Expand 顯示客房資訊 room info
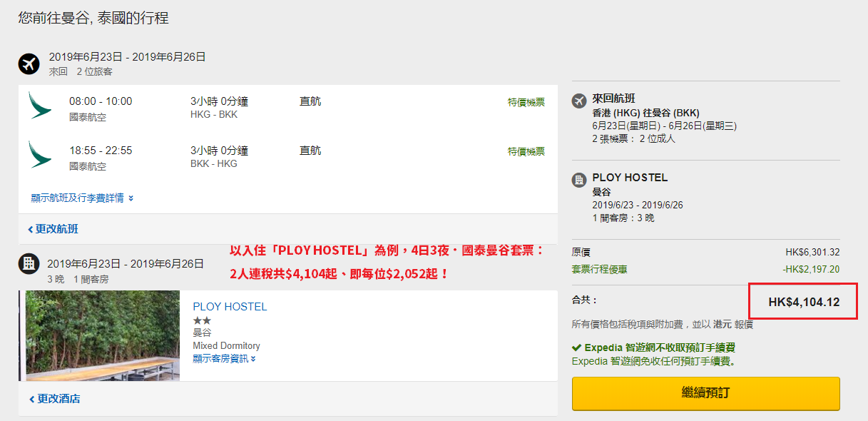Viewport: 868px width, 421px height. point(224,358)
